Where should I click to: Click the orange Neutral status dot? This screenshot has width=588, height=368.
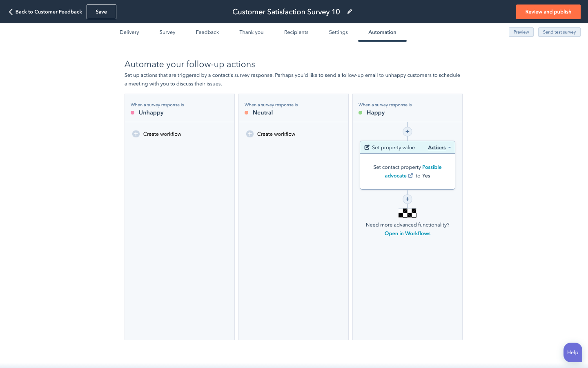(x=247, y=113)
